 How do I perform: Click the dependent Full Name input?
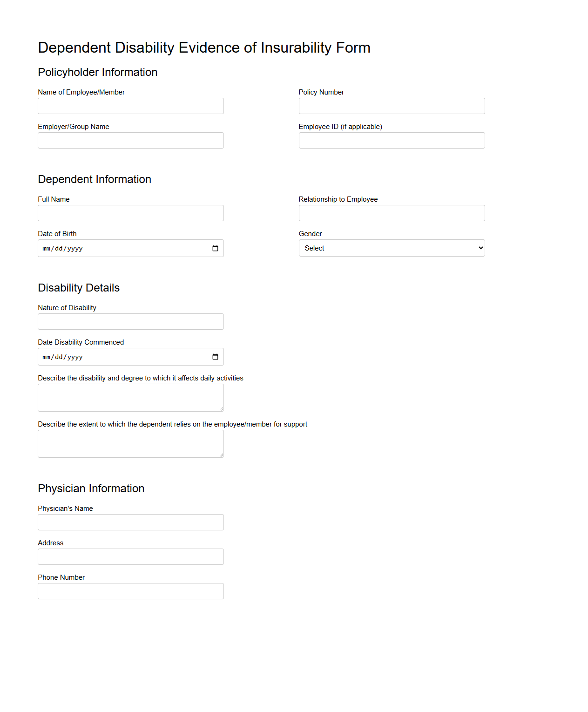pyautogui.click(x=130, y=213)
